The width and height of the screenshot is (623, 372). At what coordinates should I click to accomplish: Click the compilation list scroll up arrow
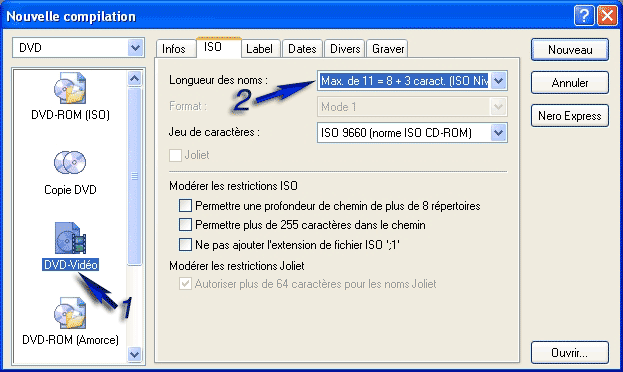(x=135, y=79)
